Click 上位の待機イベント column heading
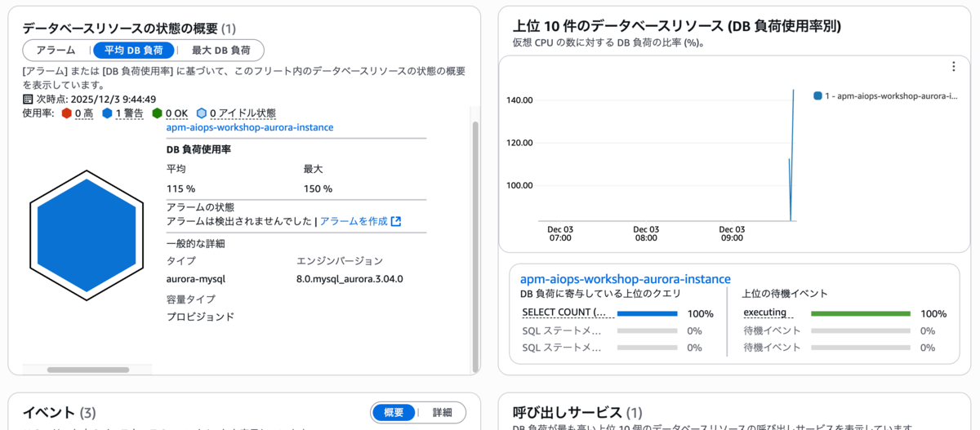The height and width of the screenshot is (430, 980). (x=785, y=294)
